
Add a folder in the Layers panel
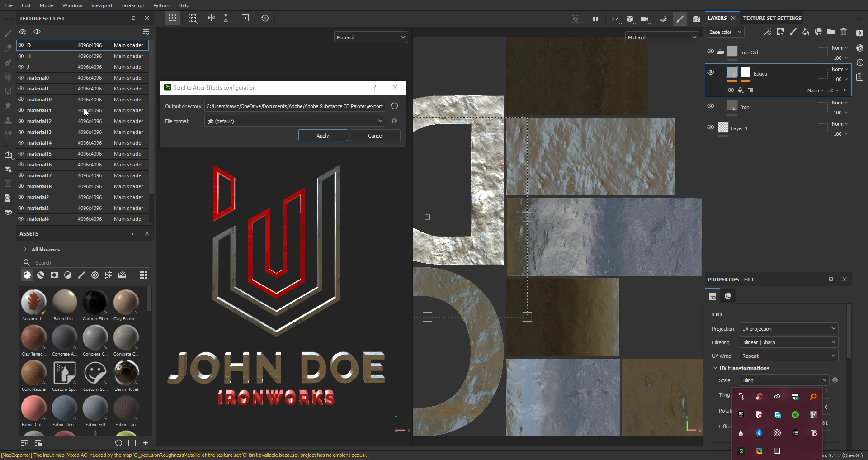[831, 32]
